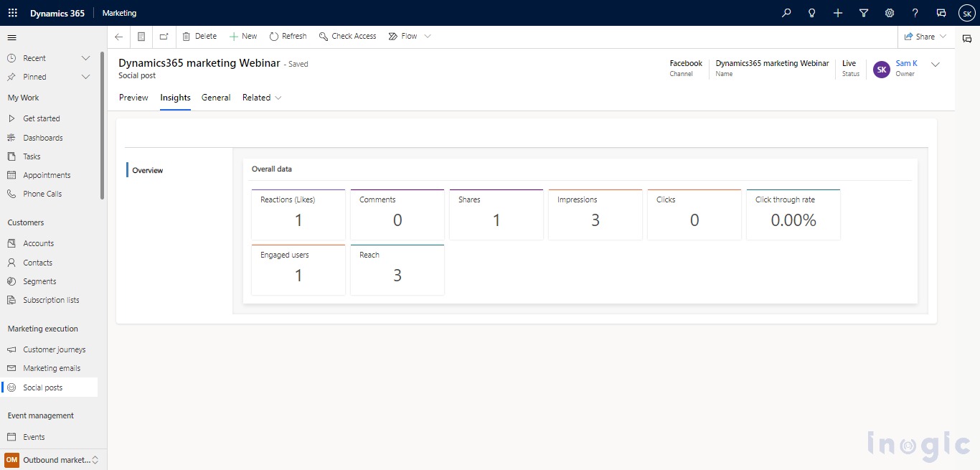Click the Clicks tile

[x=694, y=215]
